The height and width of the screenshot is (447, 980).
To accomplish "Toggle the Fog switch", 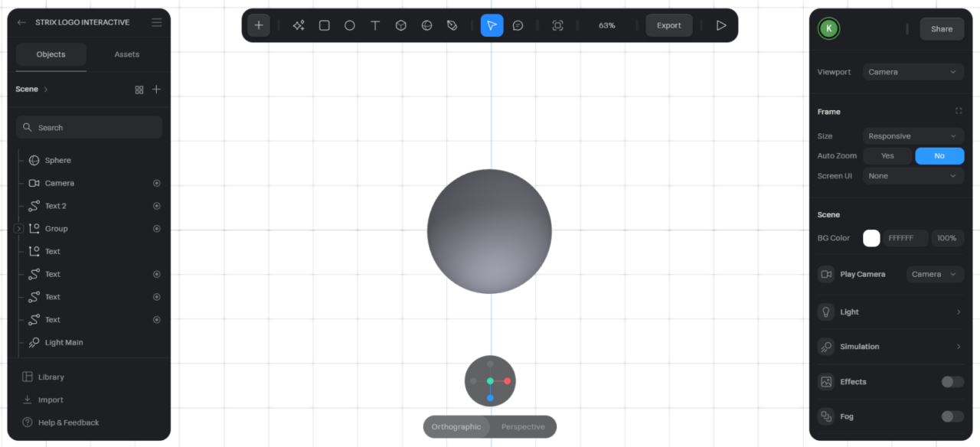I will click(x=952, y=416).
